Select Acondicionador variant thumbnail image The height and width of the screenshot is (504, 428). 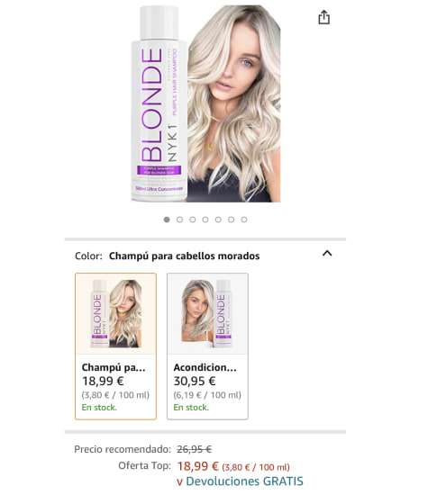click(207, 313)
